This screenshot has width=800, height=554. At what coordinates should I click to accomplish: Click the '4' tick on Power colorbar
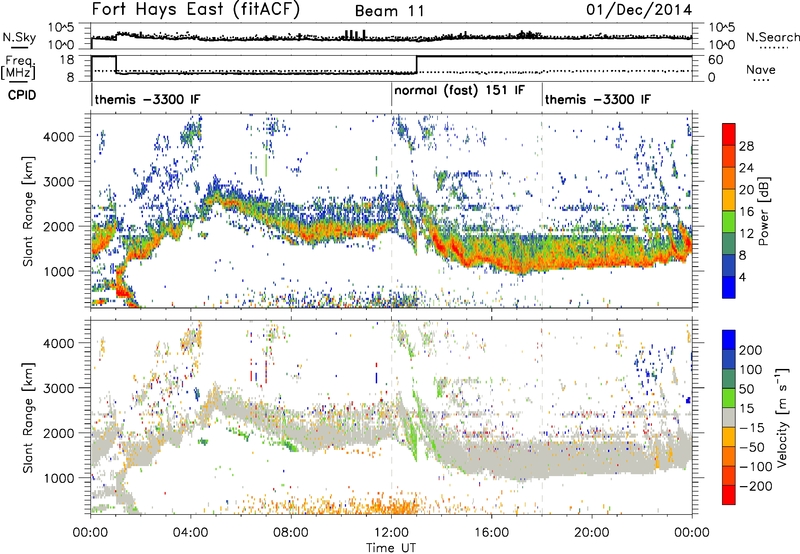[743, 277]
